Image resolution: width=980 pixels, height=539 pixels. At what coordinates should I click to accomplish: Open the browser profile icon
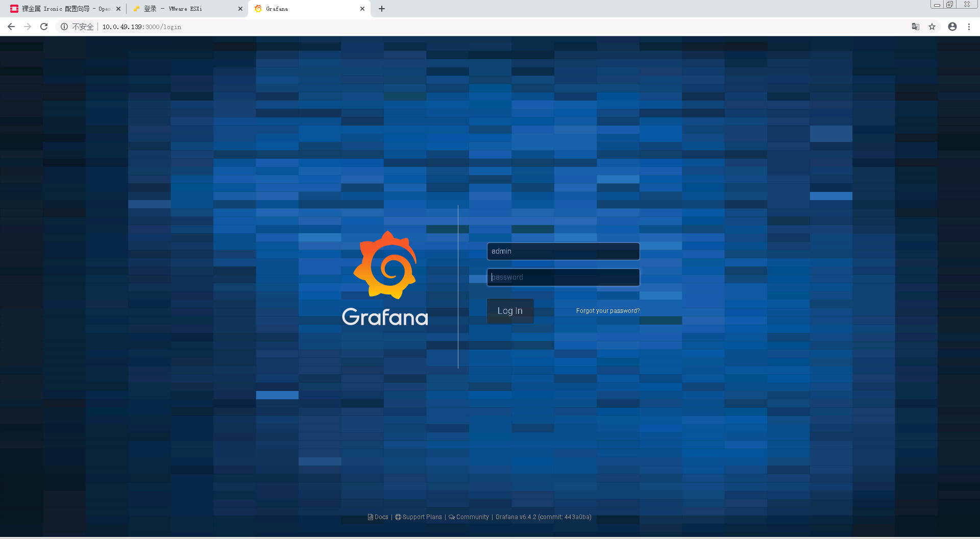pos(952,27)
